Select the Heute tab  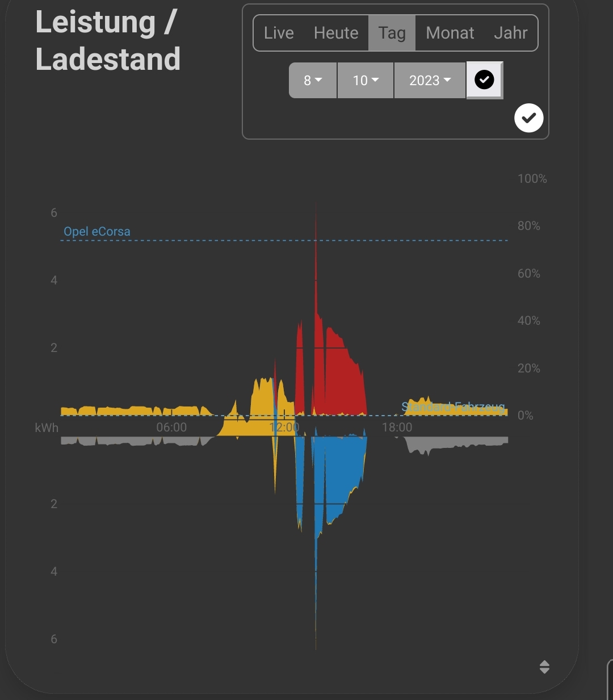pyautogui.click(x=336, y=33)
